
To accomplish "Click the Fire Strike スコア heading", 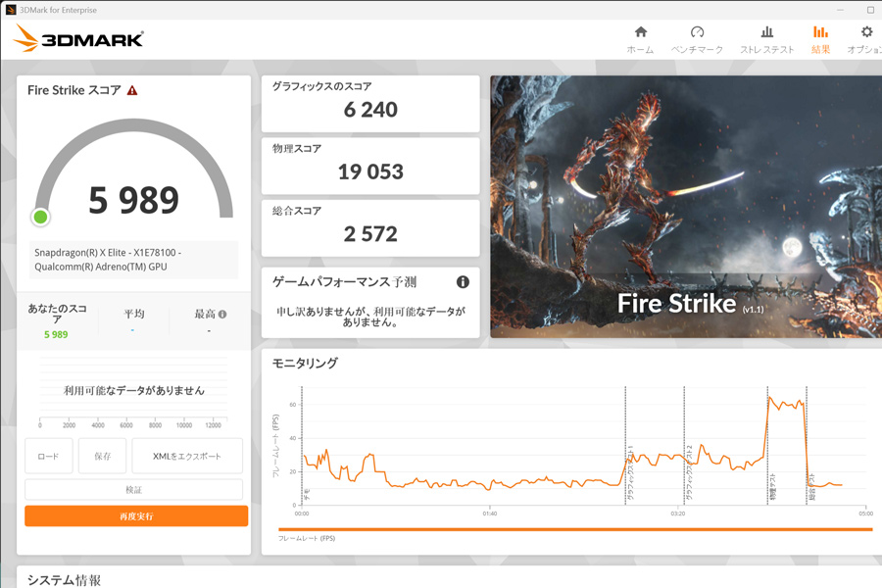I will click(x=74, y=90).
